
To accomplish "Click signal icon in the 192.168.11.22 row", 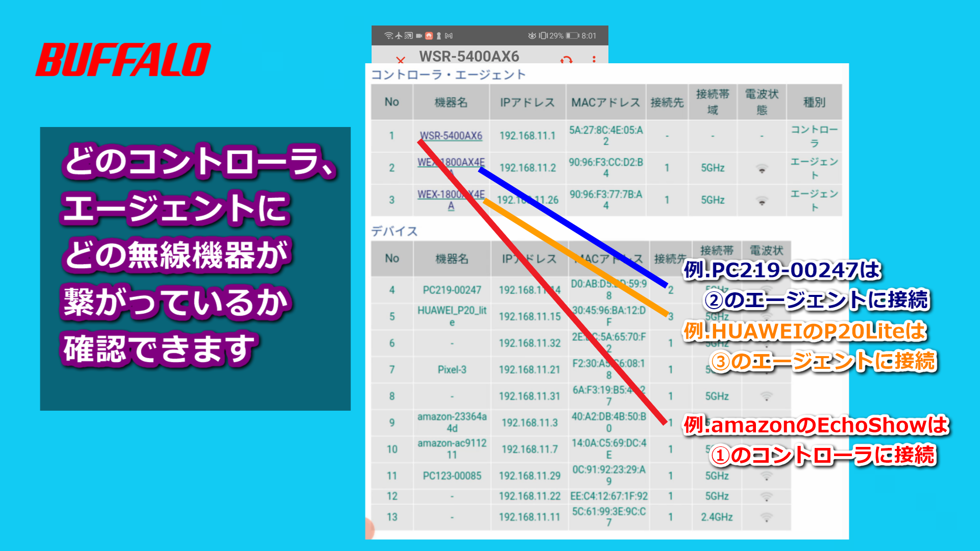I will [x=766, y=496].
